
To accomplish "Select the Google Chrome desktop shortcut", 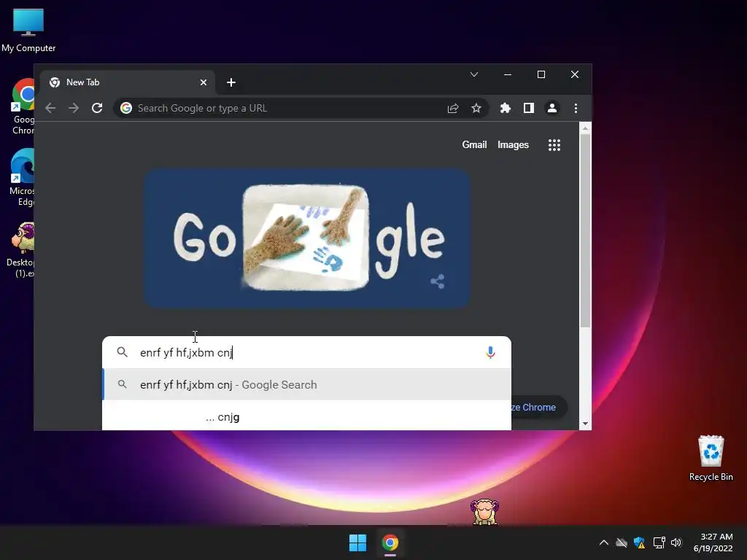I will (23, 106).
